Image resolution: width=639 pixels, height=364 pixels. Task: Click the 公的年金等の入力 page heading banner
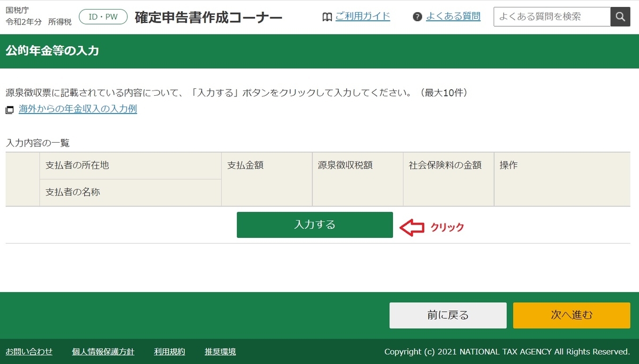pos(51,51)
